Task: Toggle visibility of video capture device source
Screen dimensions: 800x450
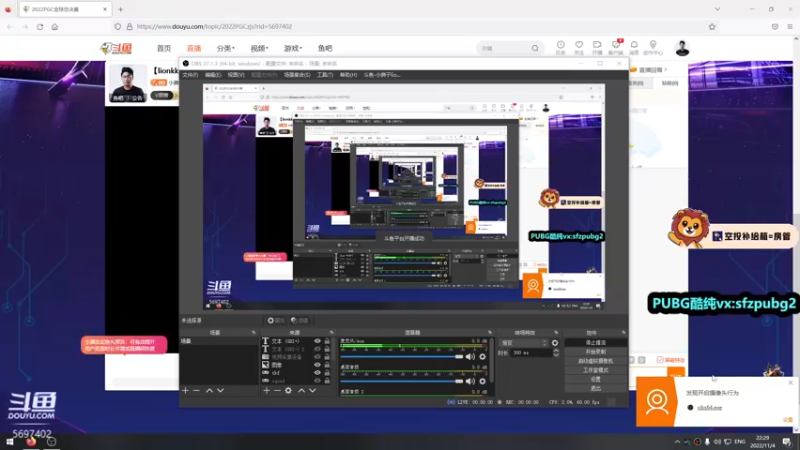Action: pyautogui.click(x=317, y=357)
